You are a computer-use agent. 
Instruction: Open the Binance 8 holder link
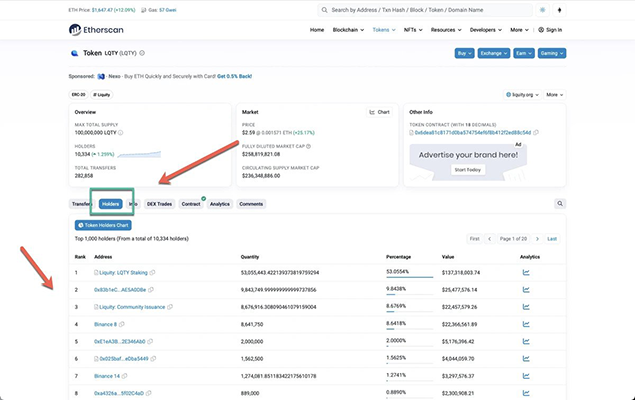point(105,324)
